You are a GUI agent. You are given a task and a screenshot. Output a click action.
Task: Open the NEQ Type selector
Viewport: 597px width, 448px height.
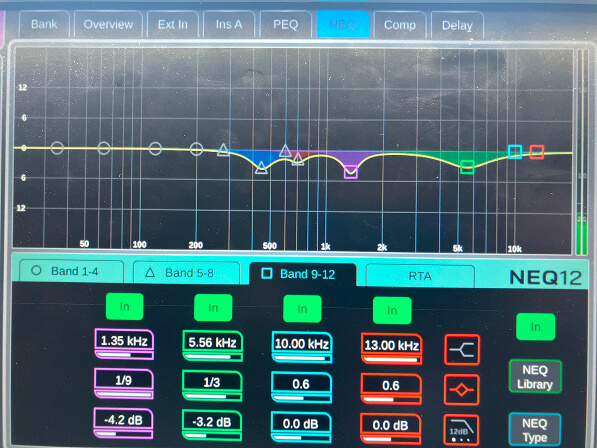535,430
